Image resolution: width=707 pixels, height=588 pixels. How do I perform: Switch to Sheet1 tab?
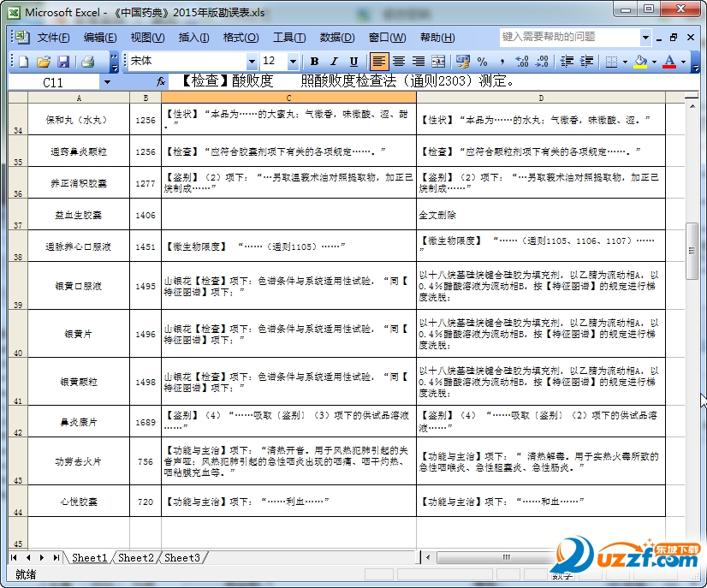point(89,558)
